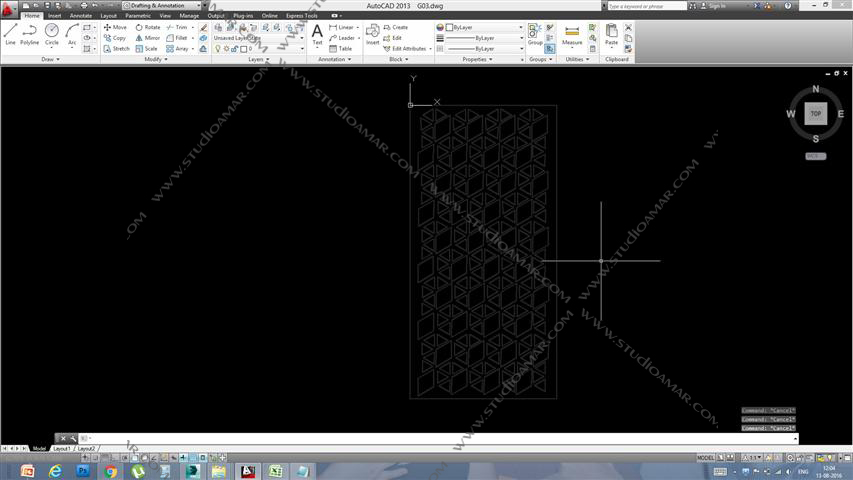The width and height of the screenshot is (853, 480).
Task: Open the Insert ribbon tab
Action: click(55, 16)
